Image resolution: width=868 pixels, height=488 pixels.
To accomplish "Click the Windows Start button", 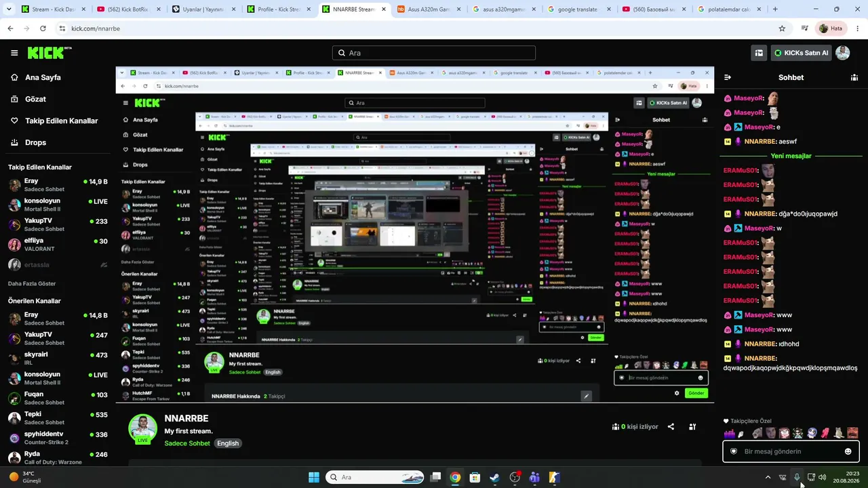I will pyautogui.click(x=314, y=477).
